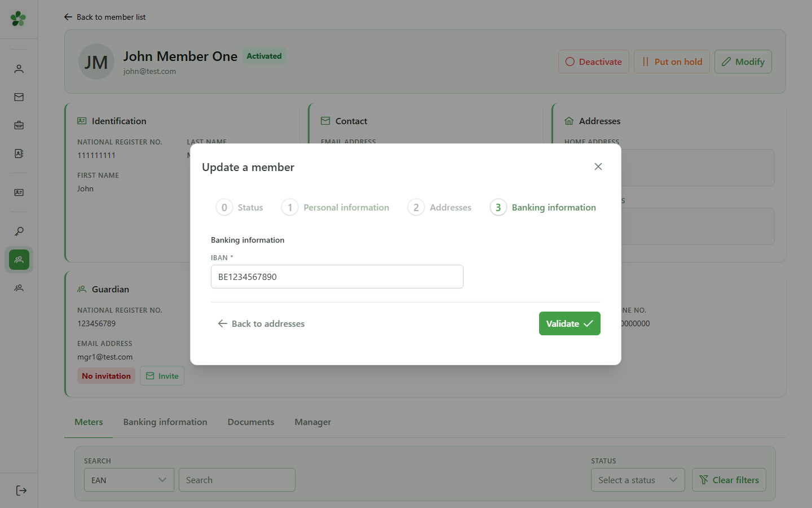Select the highlighted members sidebar icon
This screenshot has height=508, width=812.
(x=19, y=260)
